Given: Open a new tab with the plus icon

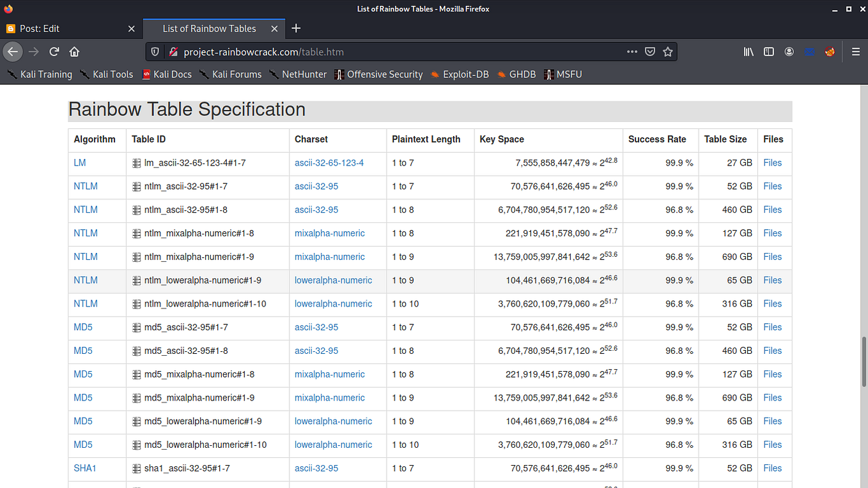Looking at the screenshot, I should tap(295, 28).
